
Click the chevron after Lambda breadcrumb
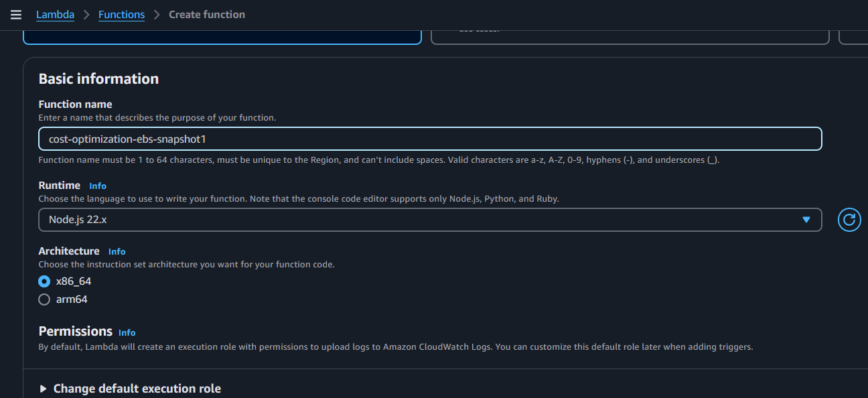point(86,15)
